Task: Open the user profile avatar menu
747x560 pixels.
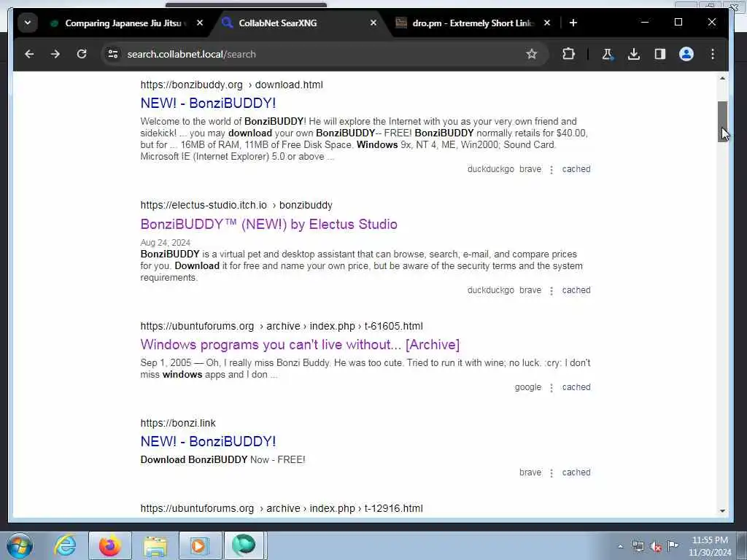Action: [x=686, y=54]
